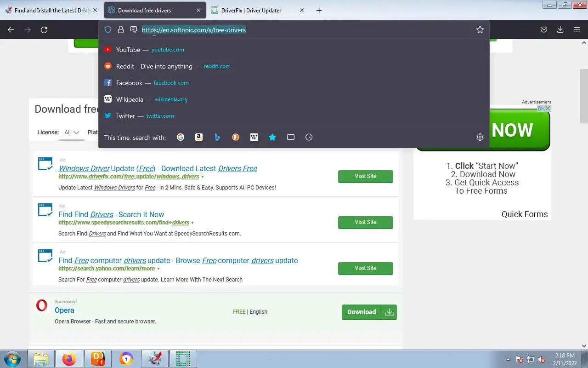
Task: Select the Reddit suggestion
Action: [x=294, y=66]
